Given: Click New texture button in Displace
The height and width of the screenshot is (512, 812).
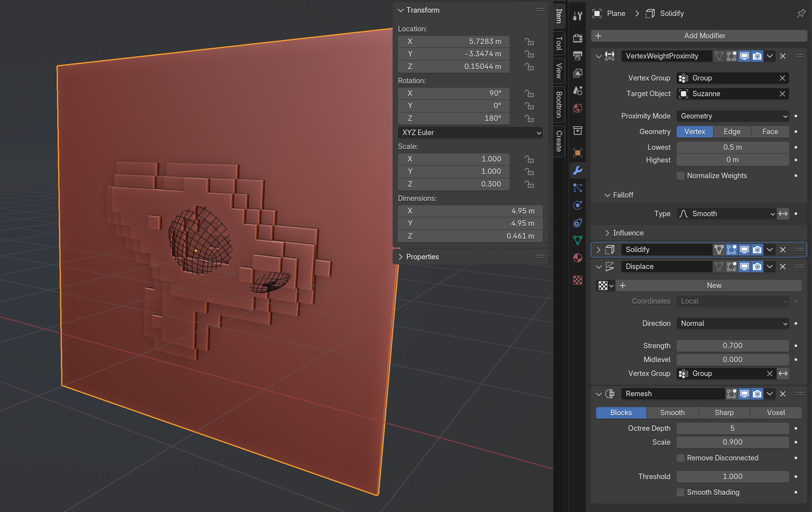Looking at the screenshot, I should (714, 286).
